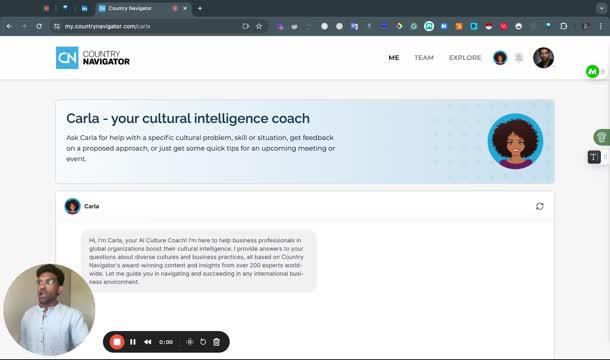Screen dimensions: 610x360
Task: Click the "Carla" name in the chat header
Action: (x=91, y=206)
